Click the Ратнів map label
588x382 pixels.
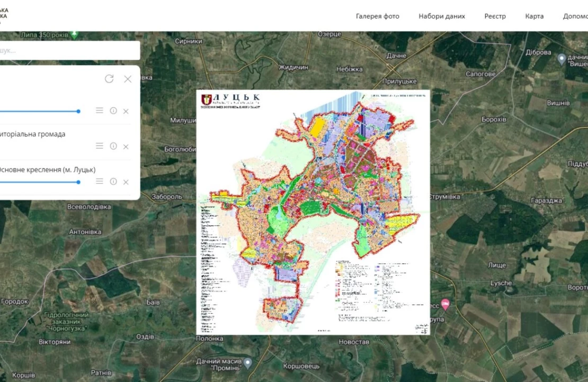click(x=101, y=372)
